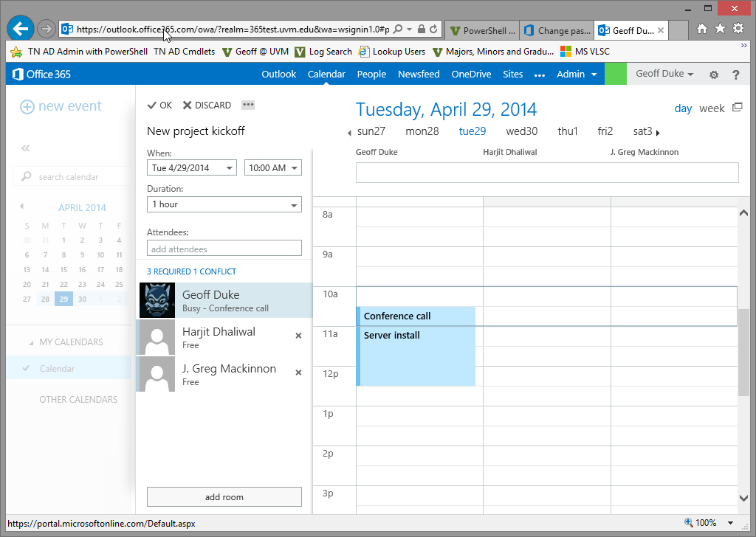Collapse the calendar sidebar with the double-chevron
The image size is (756, 537).
[24, 148]
